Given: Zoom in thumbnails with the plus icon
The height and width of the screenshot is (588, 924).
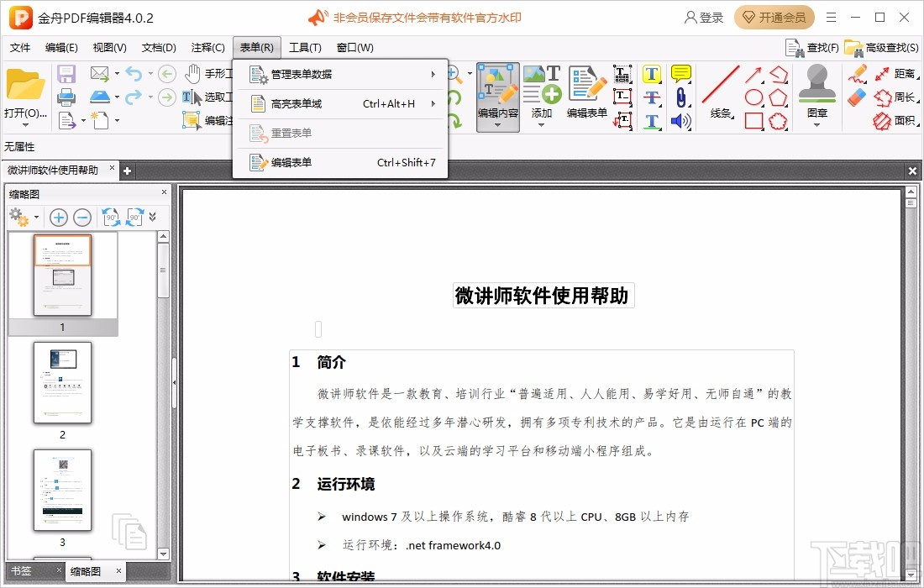Looking at the screenshot, I should click(x=59, y=217).
